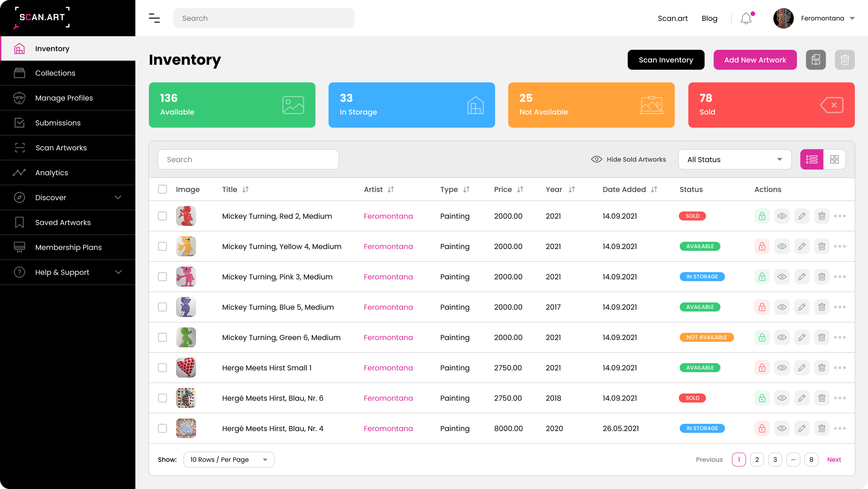
Task: Edit Mickey Turning, Pink 3 with pencil icon
Action: 802,276
